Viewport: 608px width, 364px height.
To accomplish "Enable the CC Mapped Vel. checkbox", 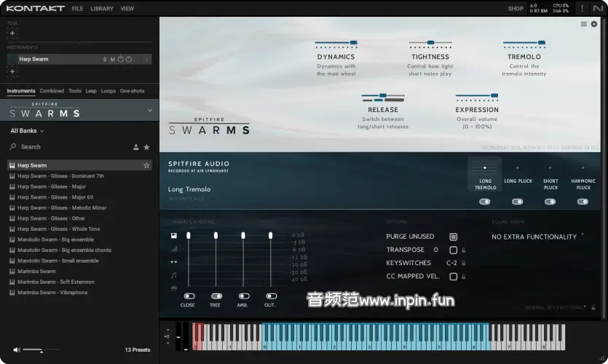I will coord(454,277).
